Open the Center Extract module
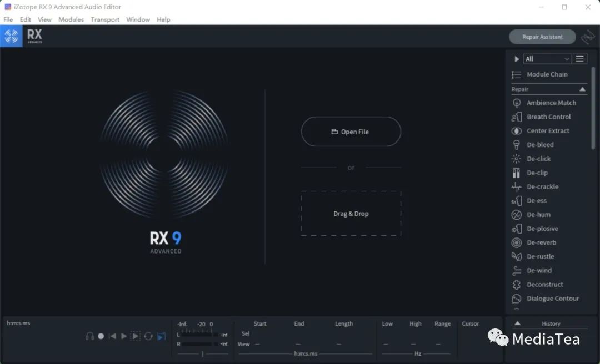 click(x=541, y=131)
